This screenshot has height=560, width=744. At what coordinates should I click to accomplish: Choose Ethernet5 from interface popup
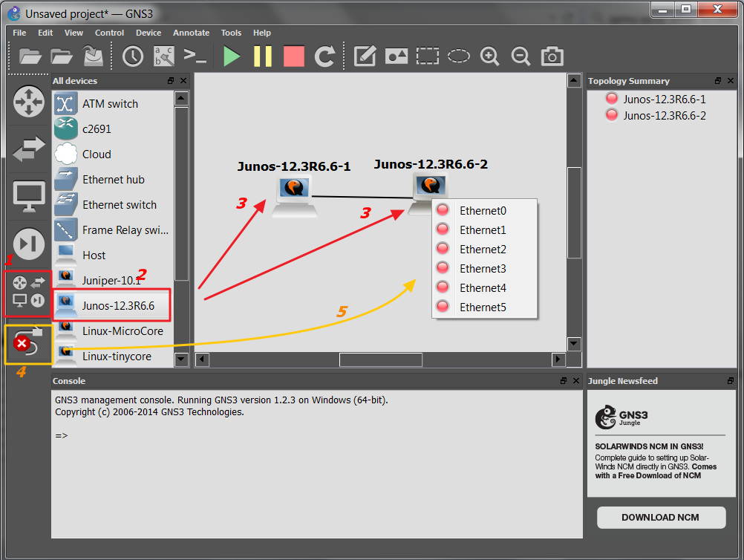[x=484, y=307]
